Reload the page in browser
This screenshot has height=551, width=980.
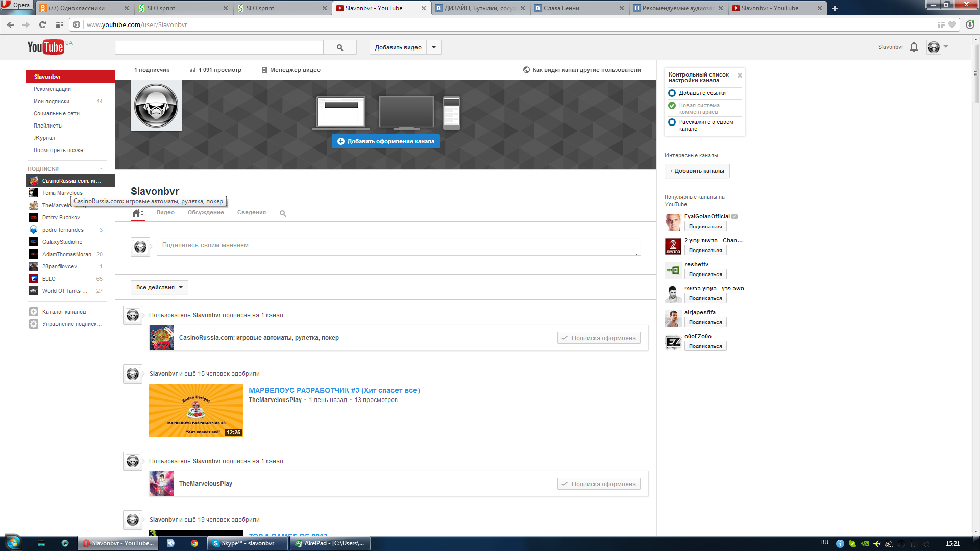click(x=42, y=24)
